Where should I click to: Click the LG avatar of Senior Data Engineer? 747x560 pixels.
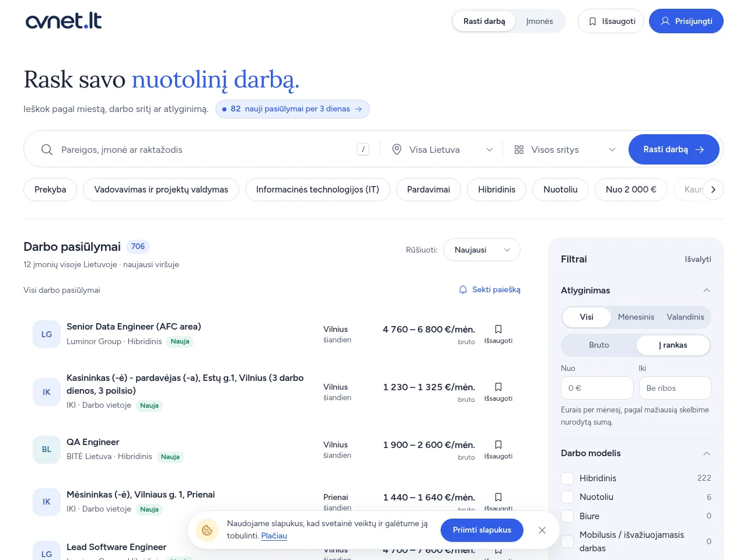[47, 334]
